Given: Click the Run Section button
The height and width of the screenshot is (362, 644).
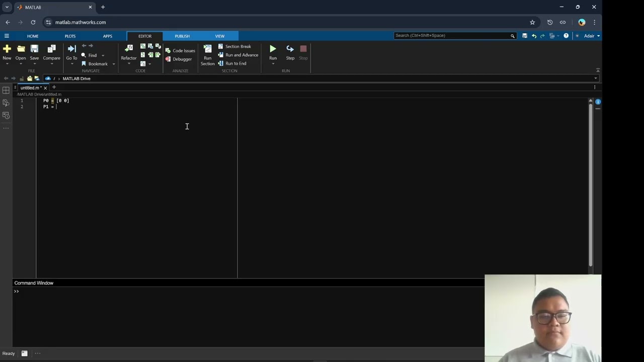Looking at the screenshot, I should (x=207, y=55).
